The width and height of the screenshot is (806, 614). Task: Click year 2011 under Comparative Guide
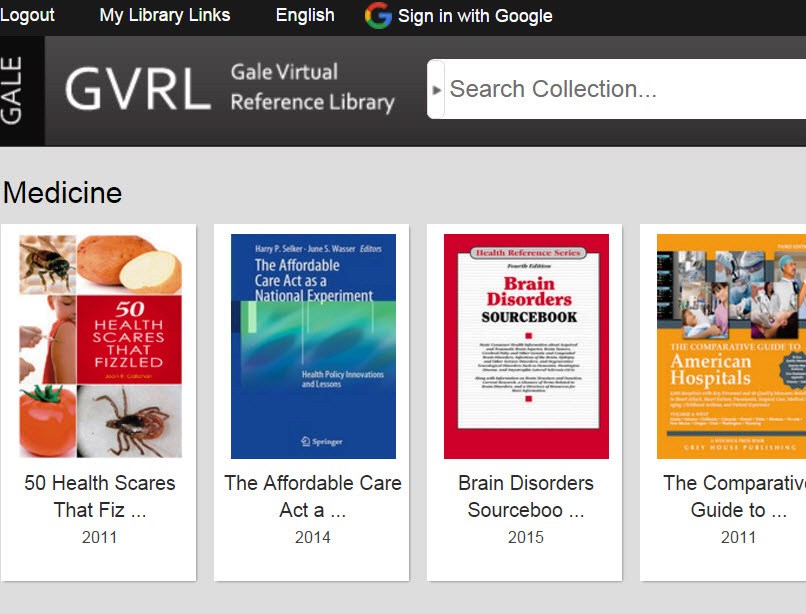pyautogui.click(x=739, y=537)
